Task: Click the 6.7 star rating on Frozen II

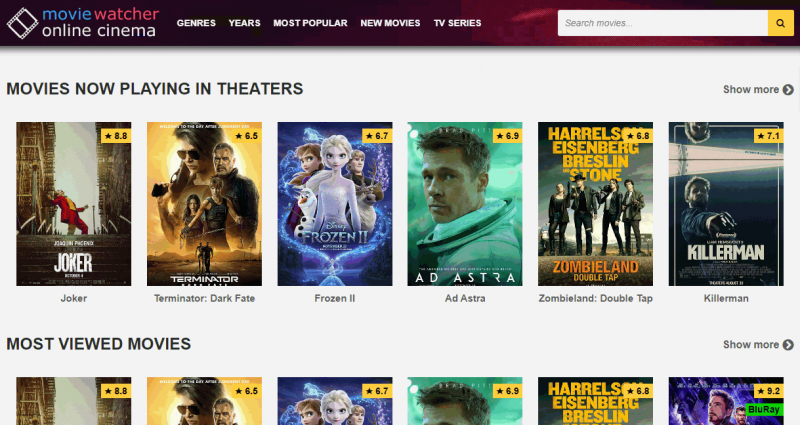Action: (375, 135)
